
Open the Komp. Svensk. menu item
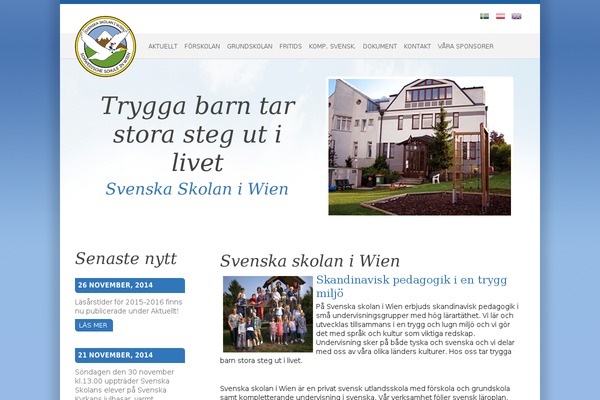pos(332,46)
